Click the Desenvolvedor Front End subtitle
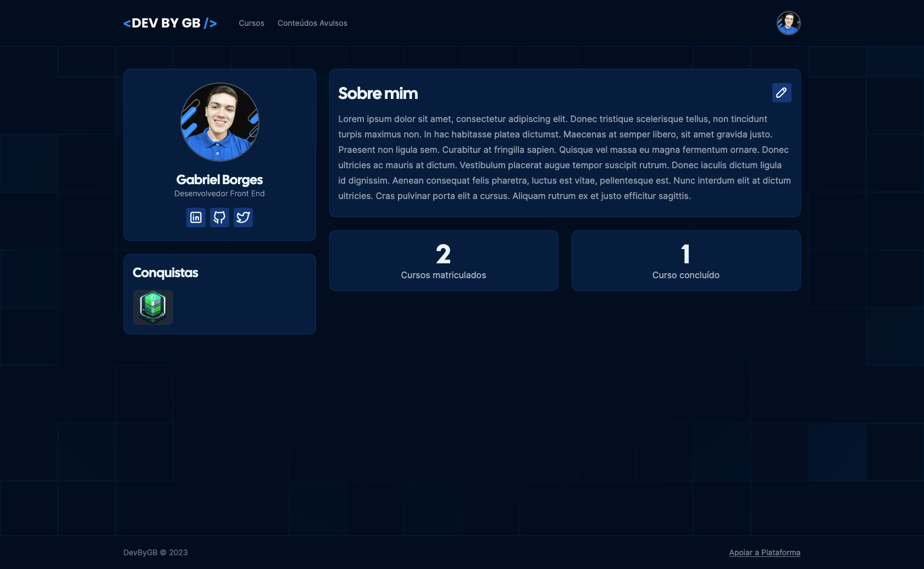The image size is (924, 569). pos(219,193)
